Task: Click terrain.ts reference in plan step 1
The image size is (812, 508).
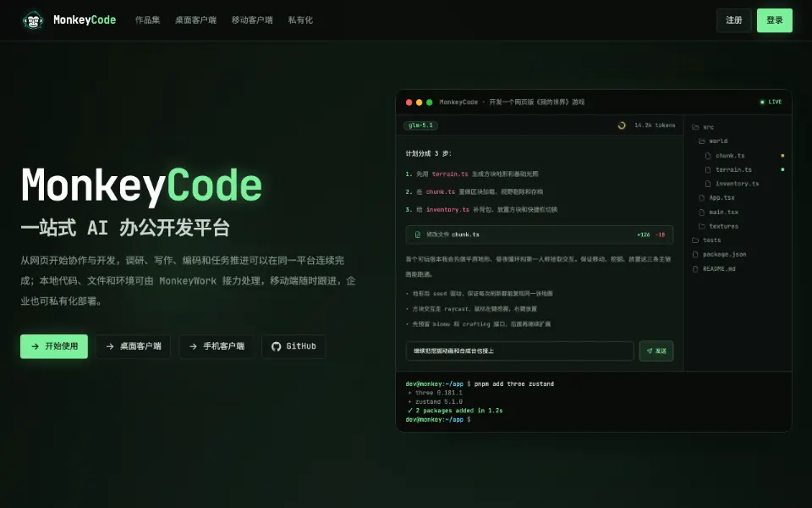Action: [x=450, y=174]
